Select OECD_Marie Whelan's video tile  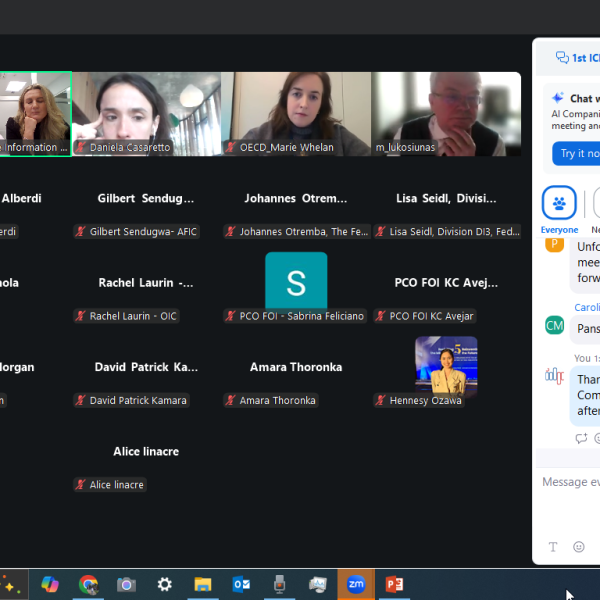tap(296, 113)
